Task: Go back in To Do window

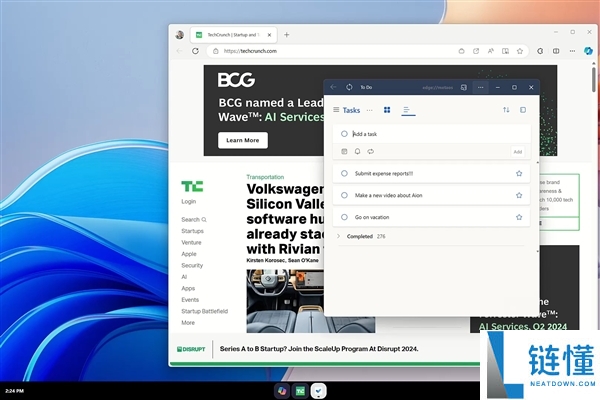Action: click(333, 87)
